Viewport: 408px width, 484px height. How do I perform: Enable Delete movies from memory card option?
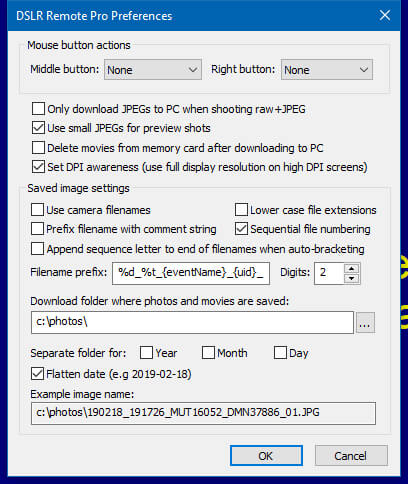38,148
